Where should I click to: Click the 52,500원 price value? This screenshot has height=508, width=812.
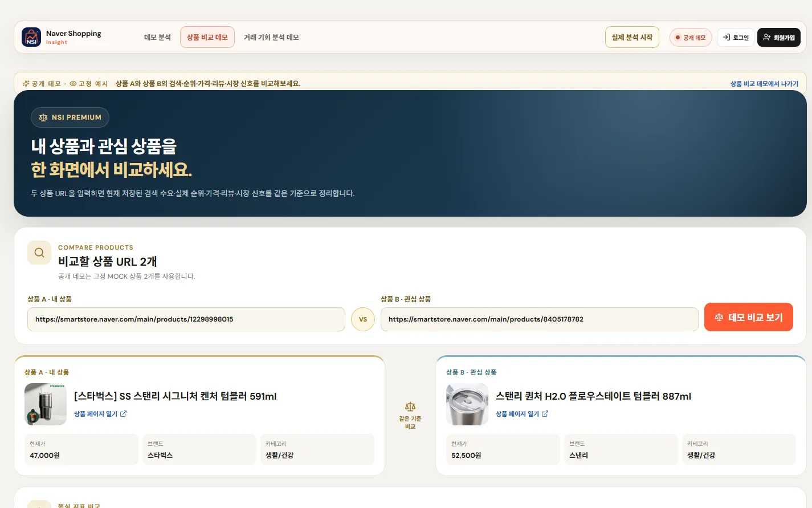click(466, 456)
